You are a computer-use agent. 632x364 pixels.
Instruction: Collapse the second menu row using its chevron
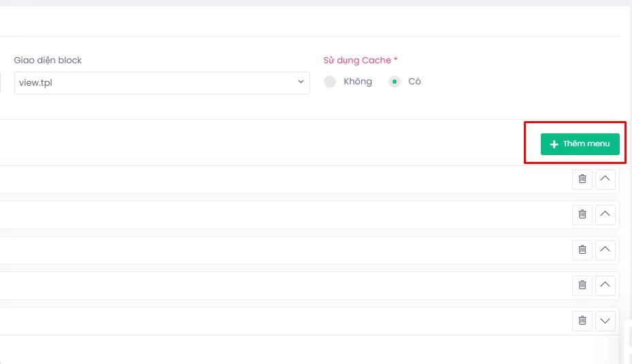point(605,214)
